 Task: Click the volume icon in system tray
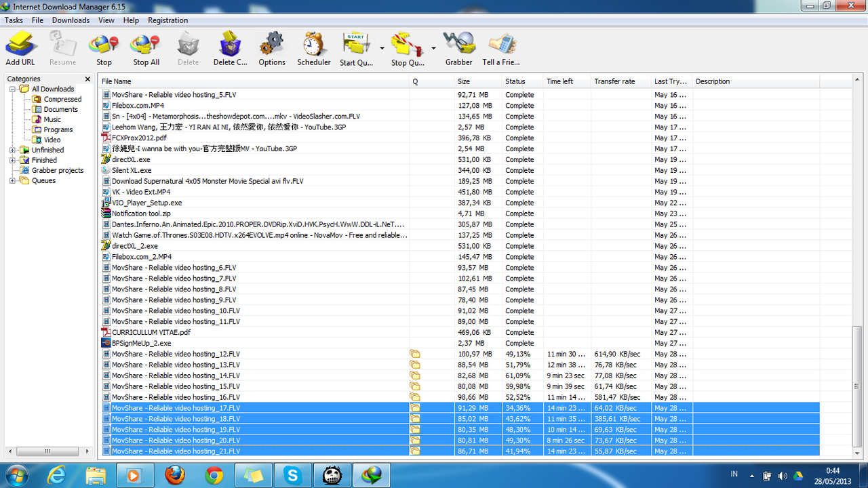coord(782,476)
